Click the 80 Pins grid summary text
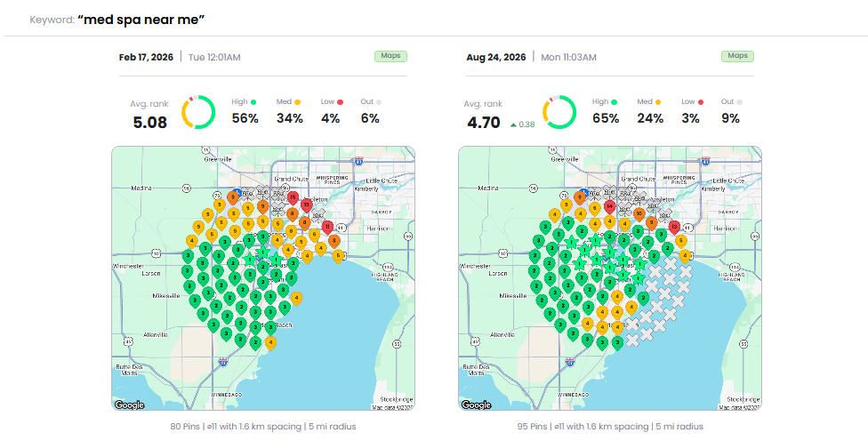 263,427
